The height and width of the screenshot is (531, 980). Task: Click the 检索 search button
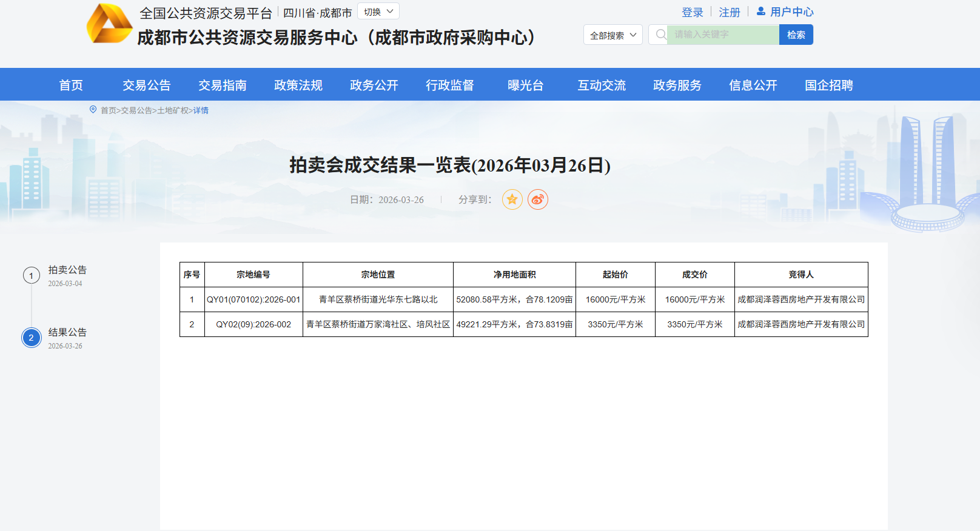796,35
